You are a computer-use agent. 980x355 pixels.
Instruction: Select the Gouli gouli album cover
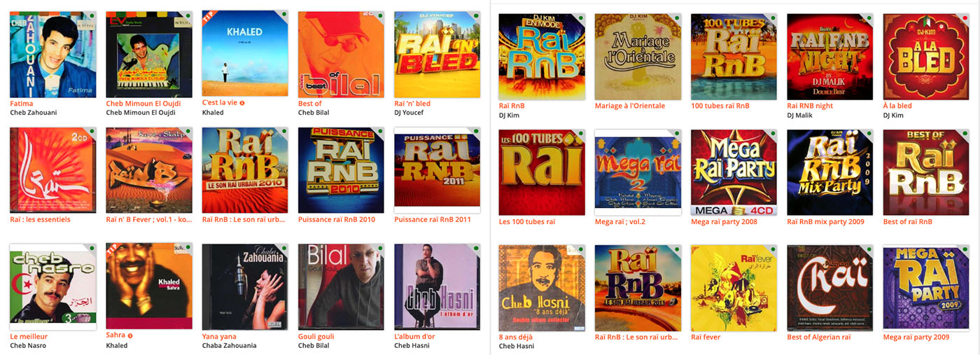coord(341,286)
